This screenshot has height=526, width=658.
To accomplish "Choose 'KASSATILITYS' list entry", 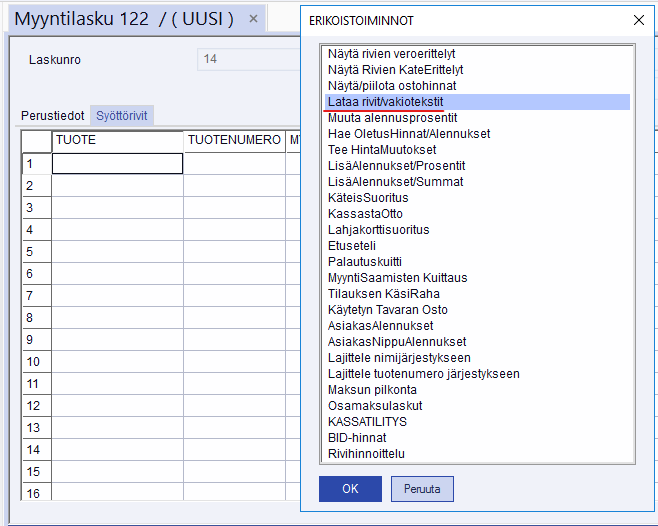I will 367,422.
